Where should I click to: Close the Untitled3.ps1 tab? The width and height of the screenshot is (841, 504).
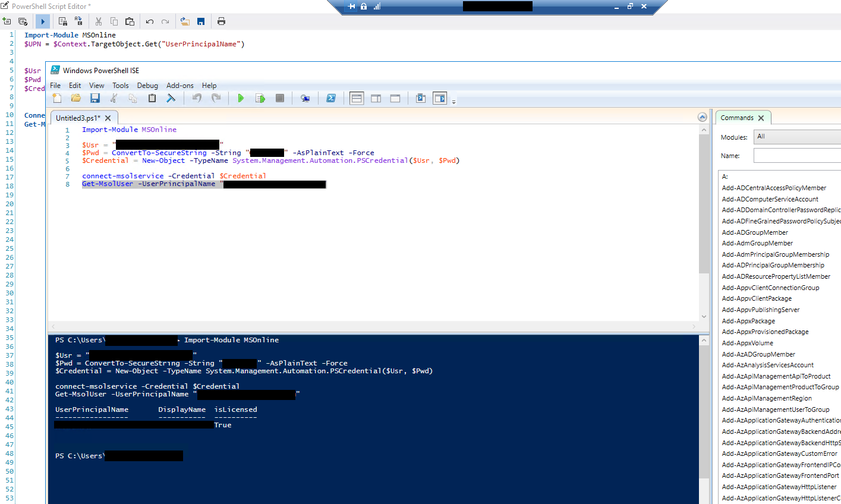[108, 118]
